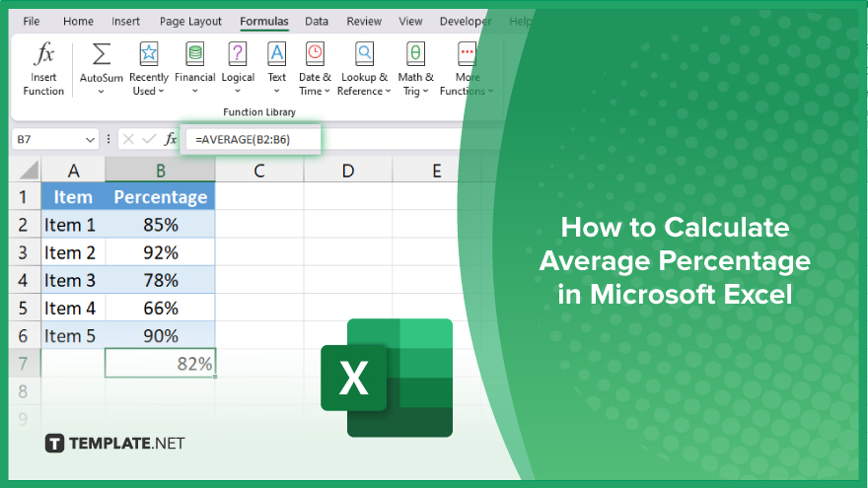
Task: Select column C header
Action: pyautogui.click(x=259, y=171)
